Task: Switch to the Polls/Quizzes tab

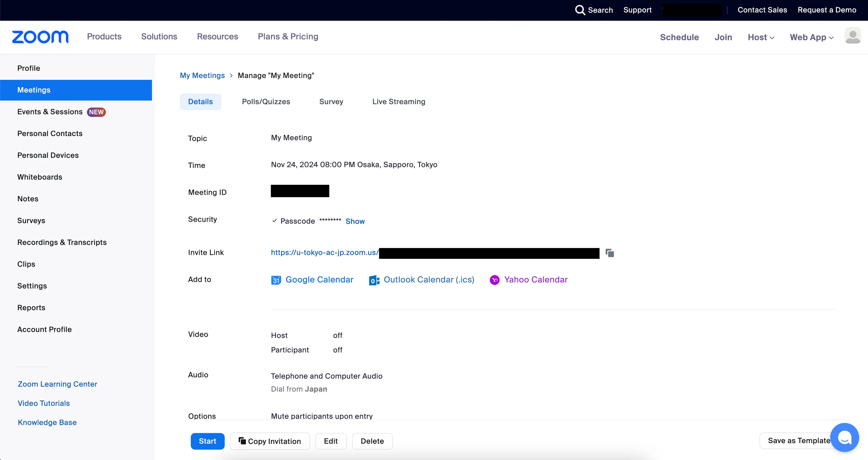Action: (266, 102)
